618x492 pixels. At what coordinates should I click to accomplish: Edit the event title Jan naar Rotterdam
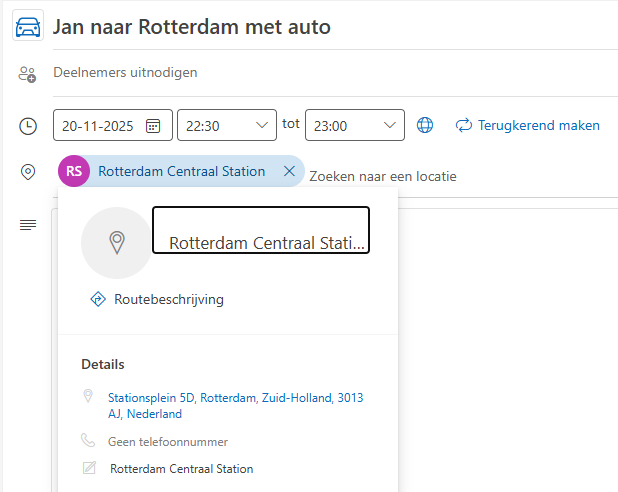[x=192, y=27]
